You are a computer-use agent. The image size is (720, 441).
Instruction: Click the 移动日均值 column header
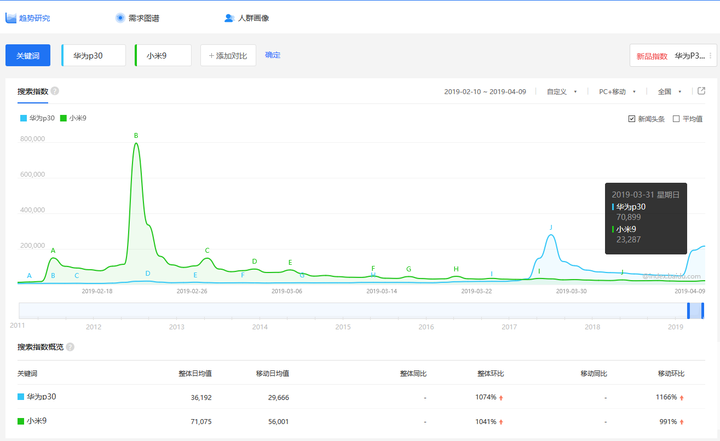point(272,373)
